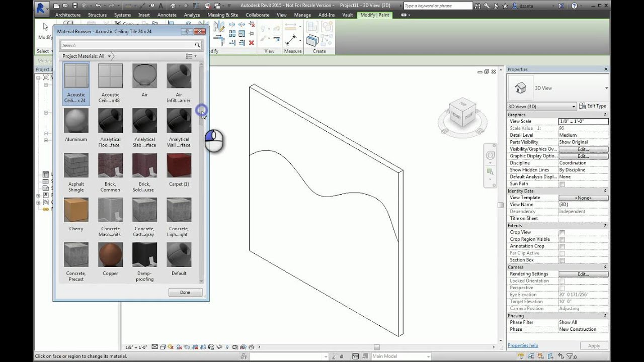Toggle the Section Box checkbox

[x=562, y=260]
